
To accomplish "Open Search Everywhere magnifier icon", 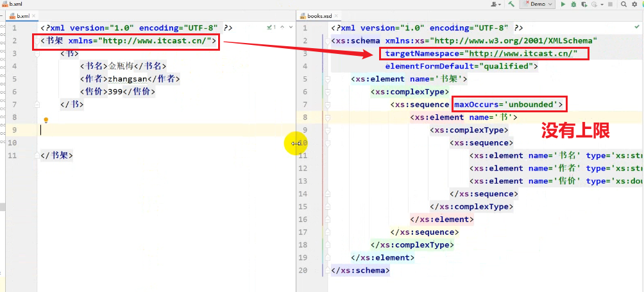I will pyautogui.click(x=623, y=4).
